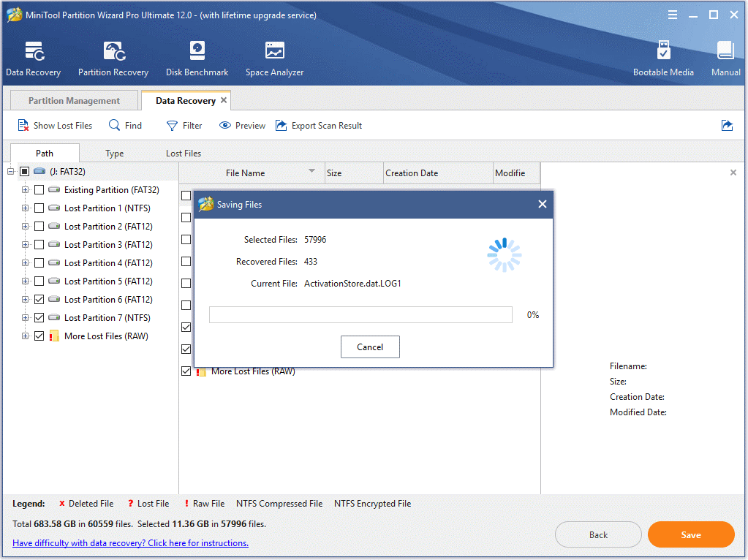Click the Lost Partition 1 (NTFS) drive icon
This screenshot has width=748, height=560.
tap(54, 208)
